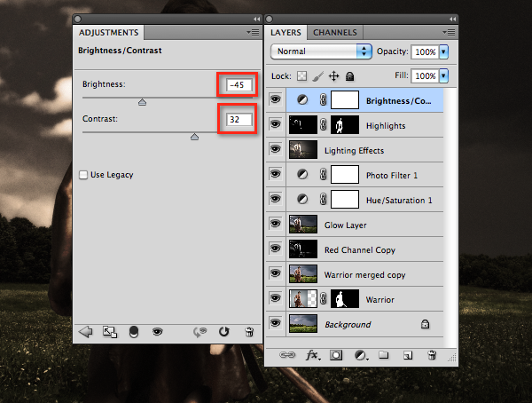Clip adjustment to layer below icon
This screenshot has height=403, width=532.
point(134,332)
